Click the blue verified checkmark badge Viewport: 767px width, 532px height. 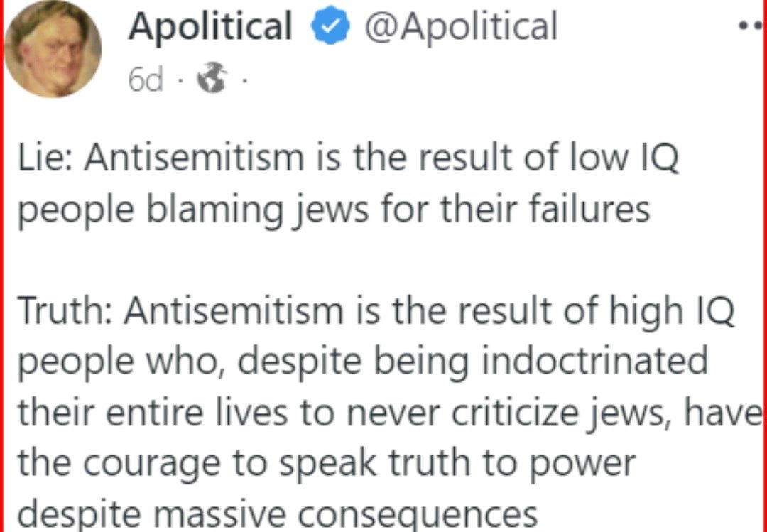pos(331,26)
